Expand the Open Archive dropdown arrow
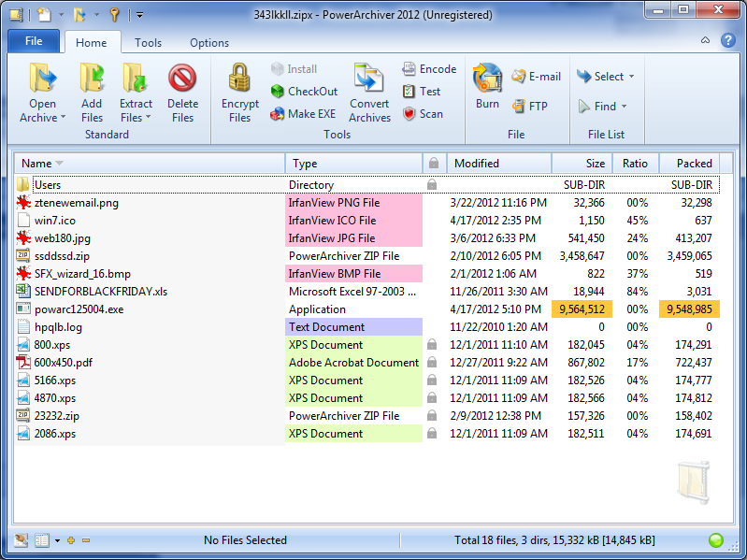747x560 pixels. (64, 117)
